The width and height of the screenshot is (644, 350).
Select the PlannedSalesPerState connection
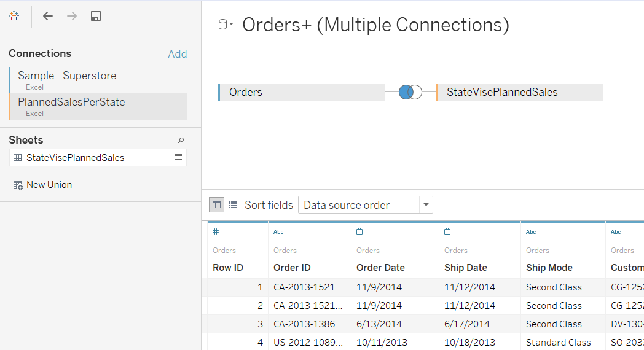click(x=71, y=103)
